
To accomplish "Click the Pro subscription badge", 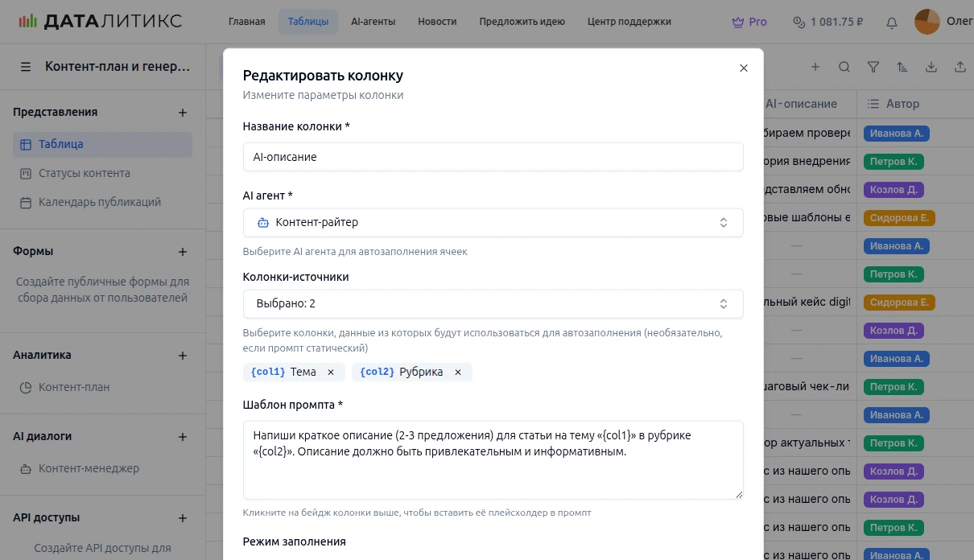I will pos(749,22).
